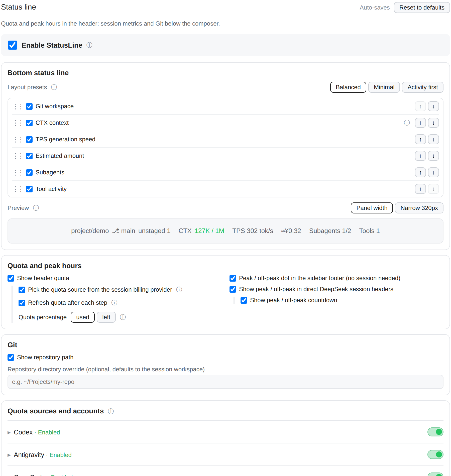451x476 pixels.
Task: Toggle Peak / off-peak dot in sidebar footer
Action: point(233,278)
